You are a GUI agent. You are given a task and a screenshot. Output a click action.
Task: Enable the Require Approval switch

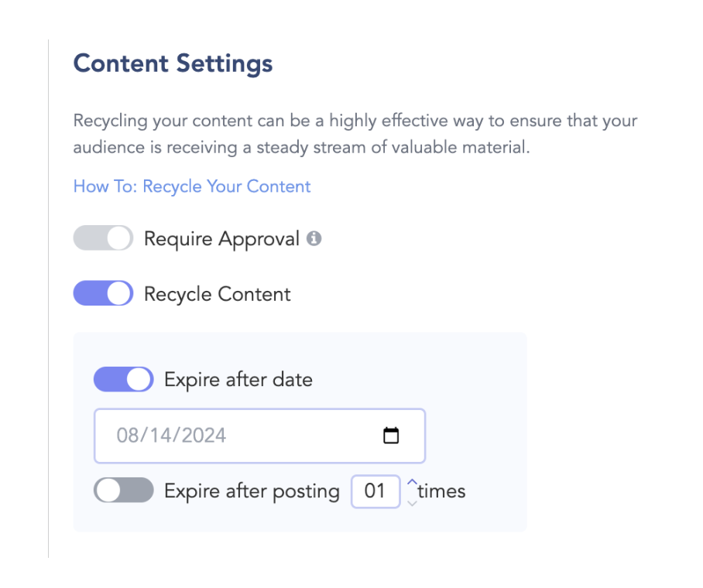[103, 238]
